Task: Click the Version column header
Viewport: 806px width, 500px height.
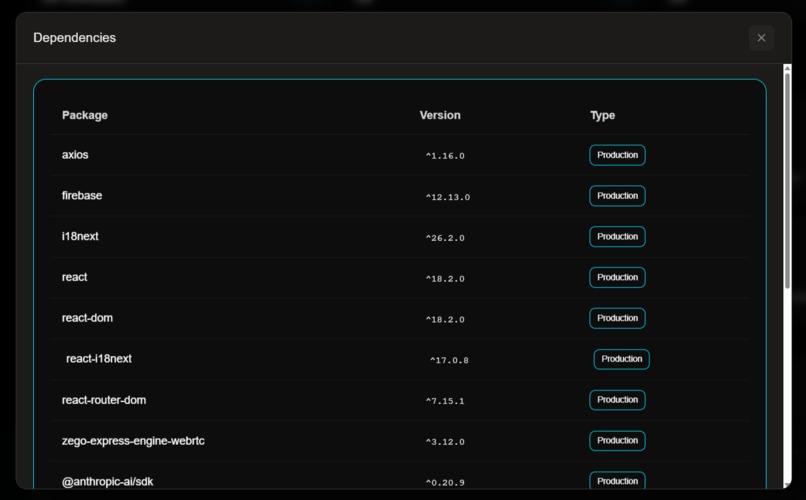Action: coord(440,115)
